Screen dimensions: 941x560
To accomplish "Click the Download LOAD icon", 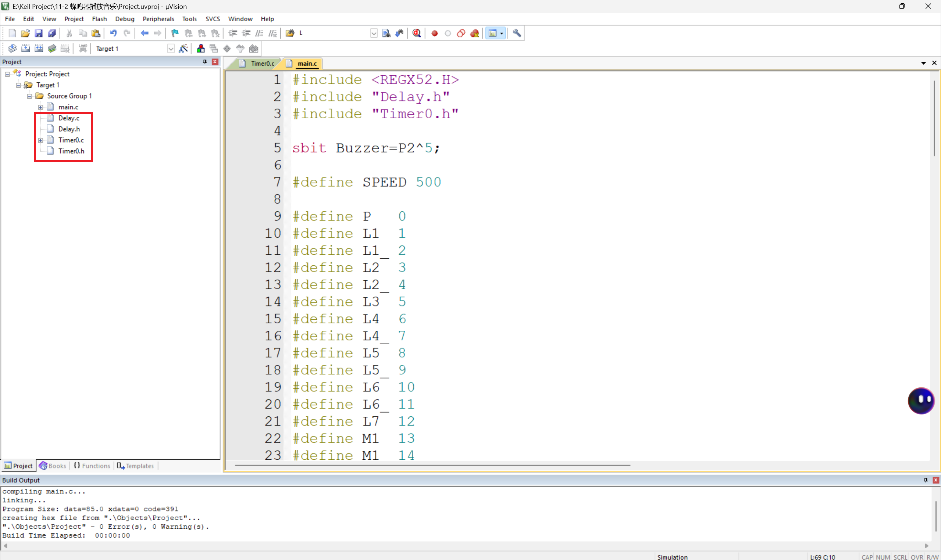I will [x=83, y=49].
